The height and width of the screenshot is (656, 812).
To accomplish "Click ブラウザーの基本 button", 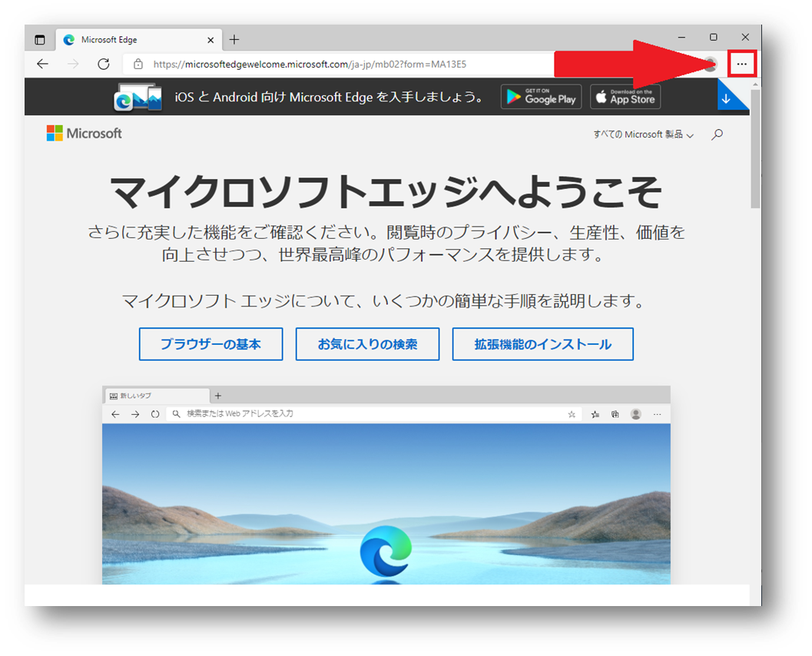I will coord(210,344).
